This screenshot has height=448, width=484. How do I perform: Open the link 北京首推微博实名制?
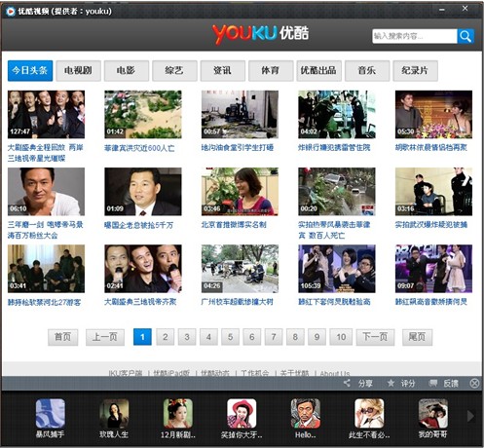tap(234, 224)
